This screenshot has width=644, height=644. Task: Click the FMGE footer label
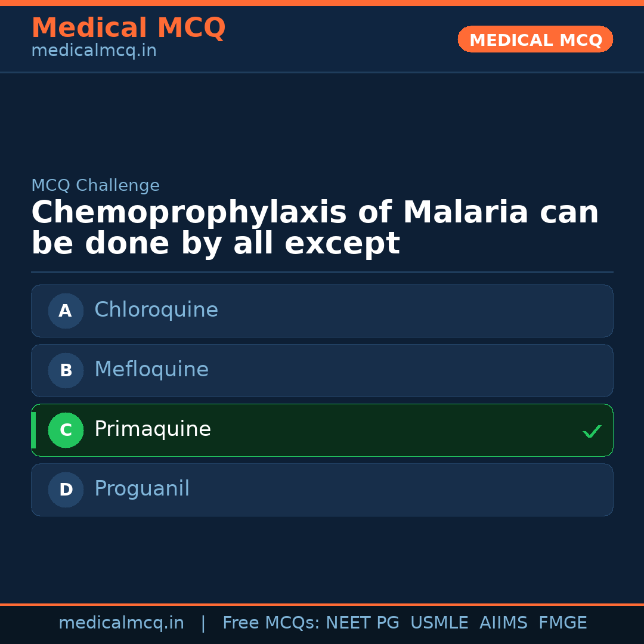tap(562, 623)
